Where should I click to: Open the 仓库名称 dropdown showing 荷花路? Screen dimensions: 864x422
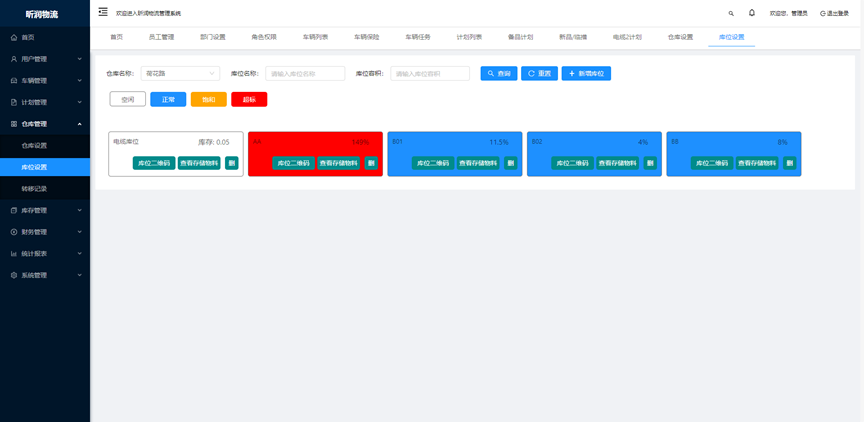180,73
